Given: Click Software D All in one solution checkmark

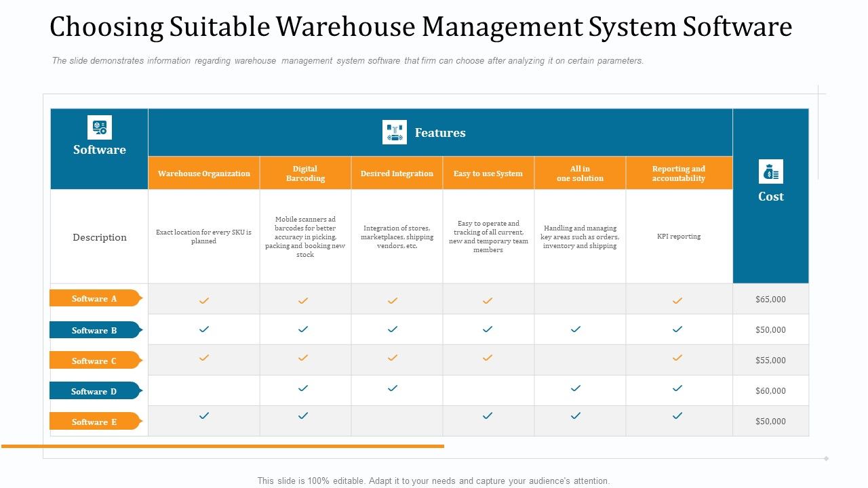Looking at the screenshot, I should [x=575, y=388].
